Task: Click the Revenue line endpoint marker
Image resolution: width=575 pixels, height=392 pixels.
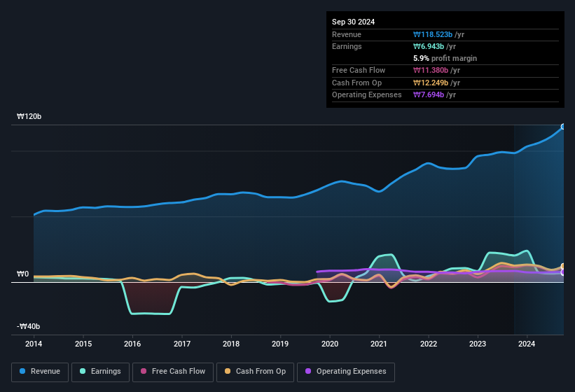Action: click(x=563, y=127)
